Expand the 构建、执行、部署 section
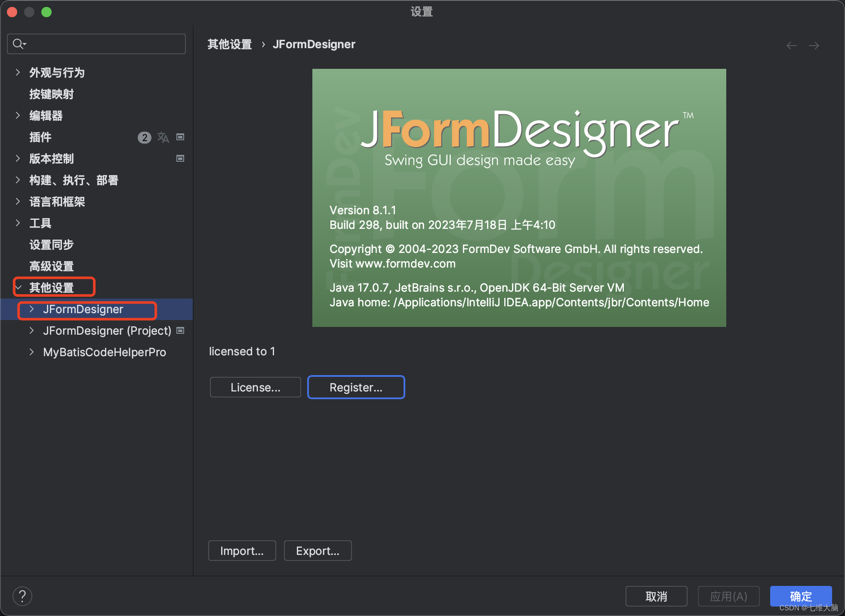This screenshot has width=845, height=616. [x=18, y=180]
